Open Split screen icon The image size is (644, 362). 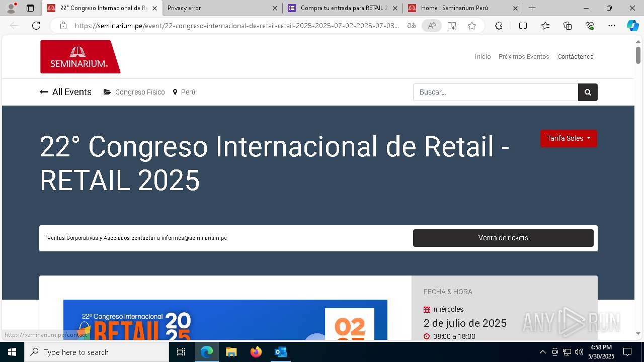523,26
